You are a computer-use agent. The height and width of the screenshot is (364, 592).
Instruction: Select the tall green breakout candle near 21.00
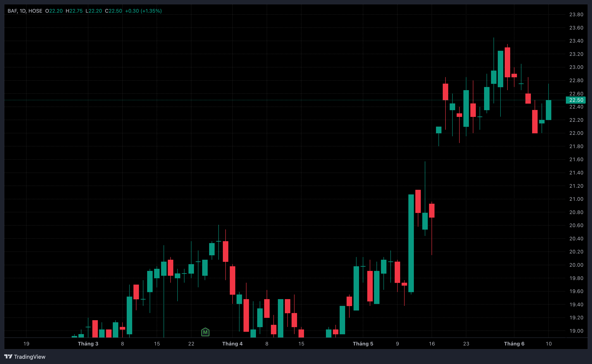[x=411, y=243]
